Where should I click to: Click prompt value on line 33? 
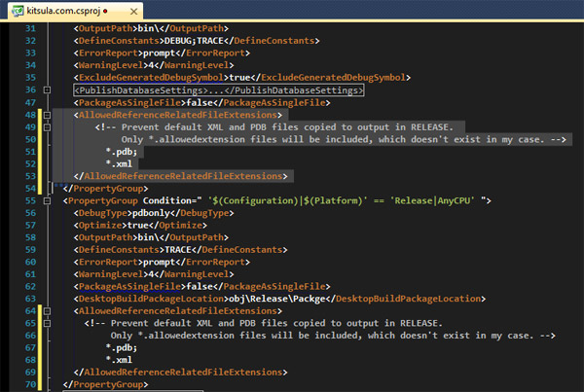pyautogui.click(x=159, y=53)
